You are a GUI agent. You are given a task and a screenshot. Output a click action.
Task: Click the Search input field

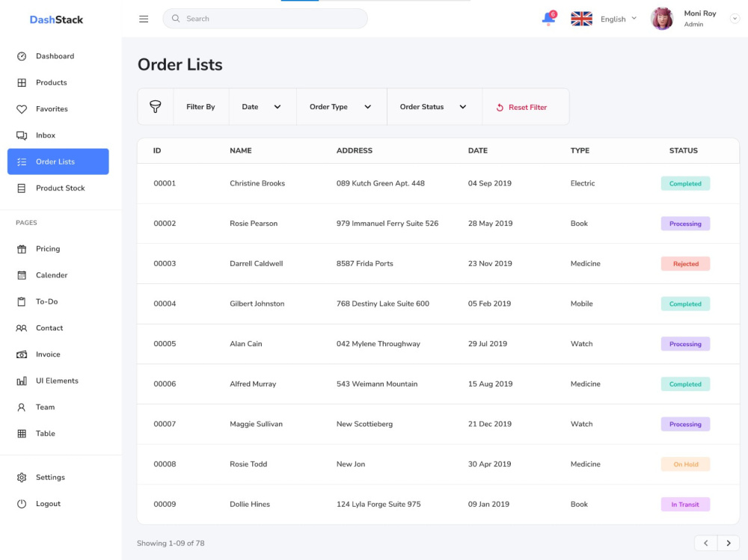[x=266, y=19]
